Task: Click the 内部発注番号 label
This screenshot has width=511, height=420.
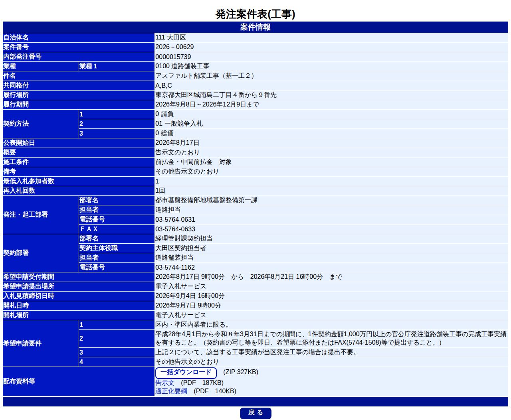Action: tap(22, 57)
